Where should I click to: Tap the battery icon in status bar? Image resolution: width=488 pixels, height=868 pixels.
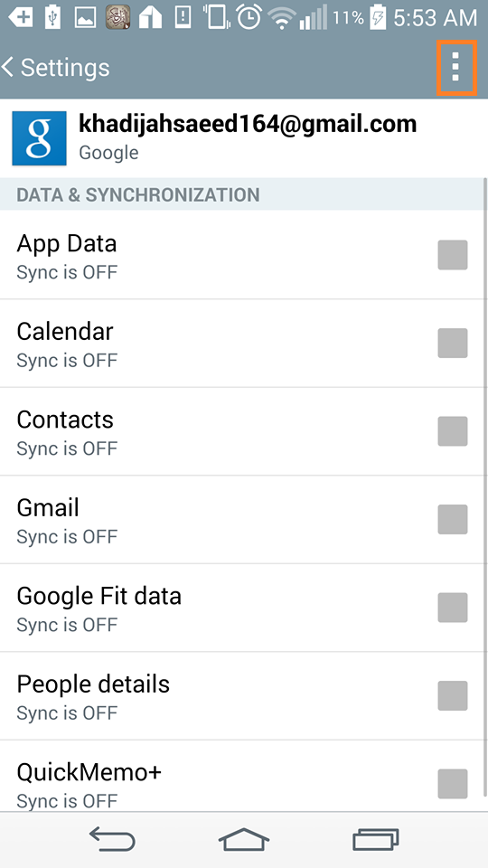pos(378,17)
